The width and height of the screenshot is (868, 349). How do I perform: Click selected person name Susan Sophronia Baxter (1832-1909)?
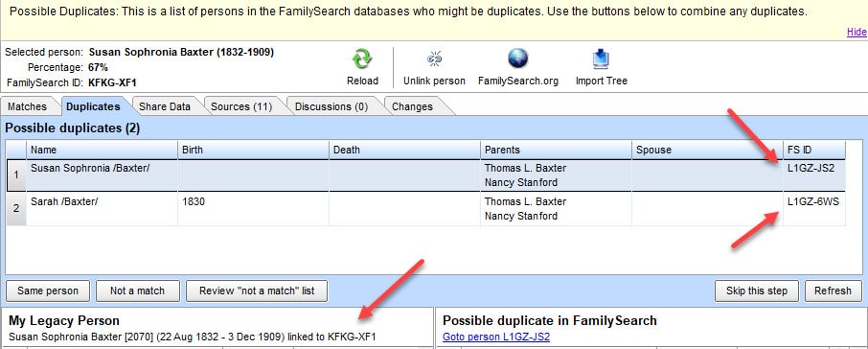tap(181, 53)
